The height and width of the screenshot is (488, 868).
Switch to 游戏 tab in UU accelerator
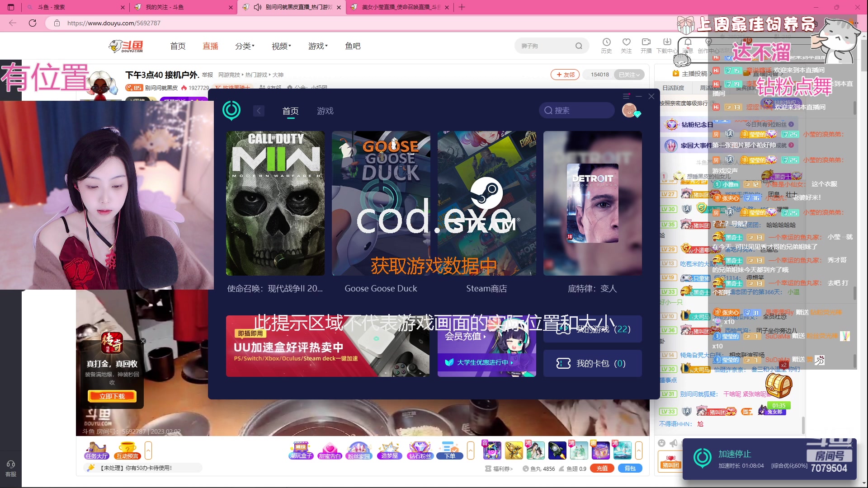point(325,111)
